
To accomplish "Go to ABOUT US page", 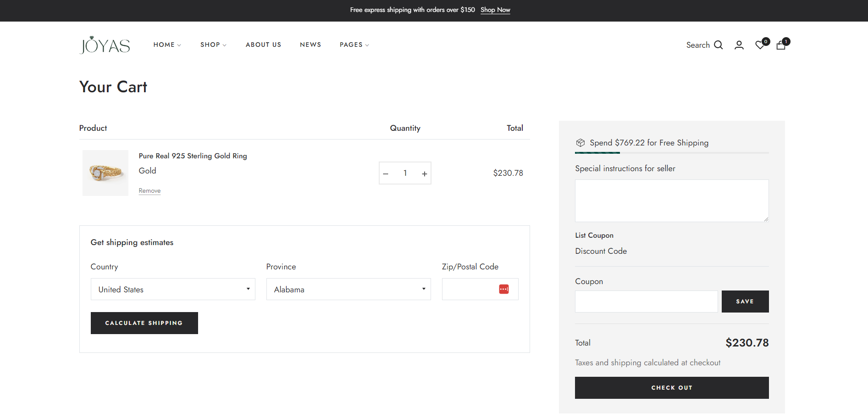I will [263, 45].
